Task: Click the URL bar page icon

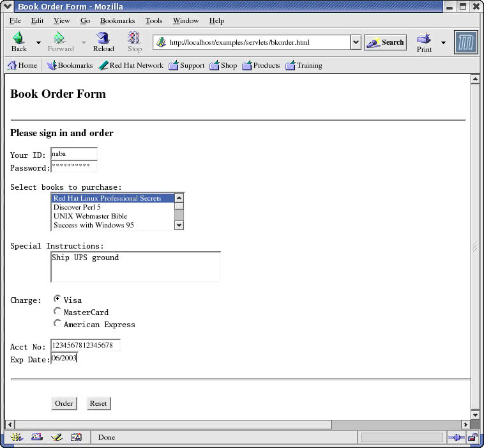Action: [x=160, y=42]
